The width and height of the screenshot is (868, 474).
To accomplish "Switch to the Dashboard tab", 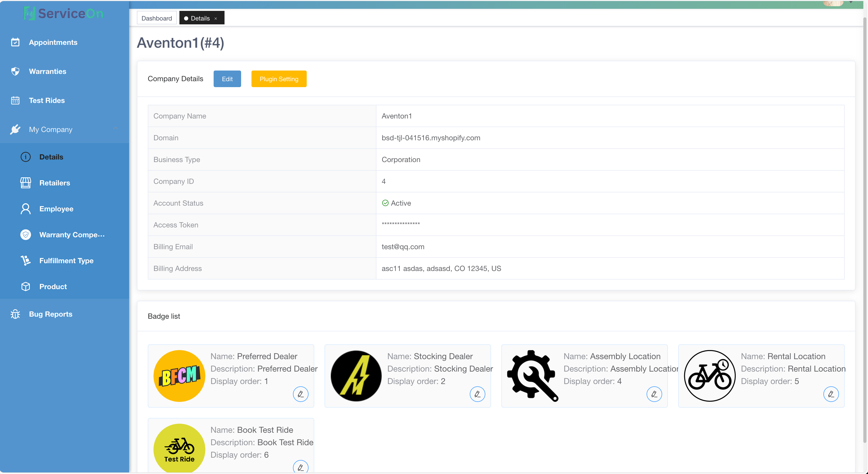I will click(x=157, y=18).
